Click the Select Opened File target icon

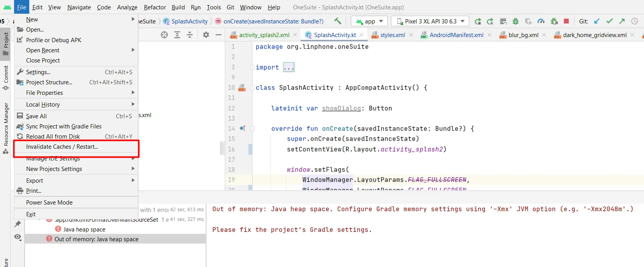pos(164,35)
